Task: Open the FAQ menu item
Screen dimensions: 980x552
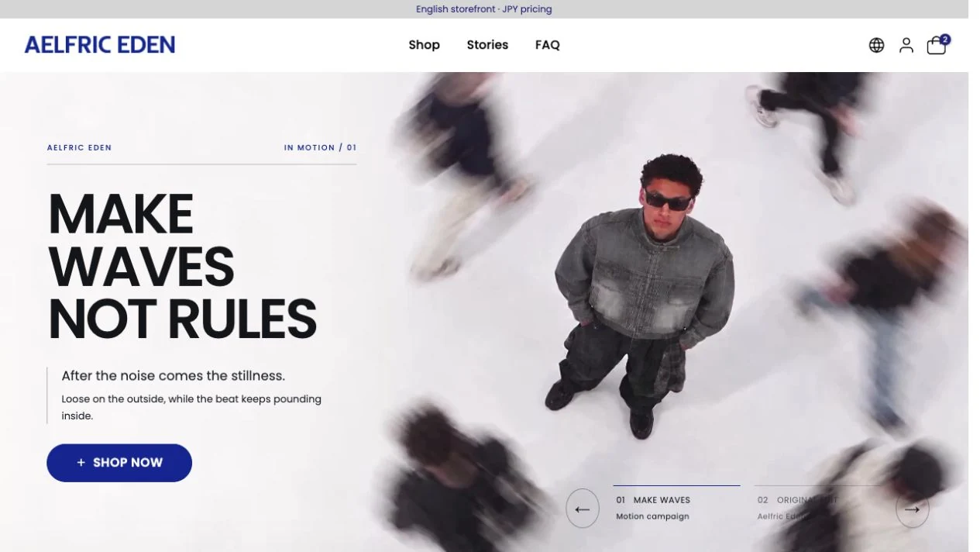Action: pos(547,45)
